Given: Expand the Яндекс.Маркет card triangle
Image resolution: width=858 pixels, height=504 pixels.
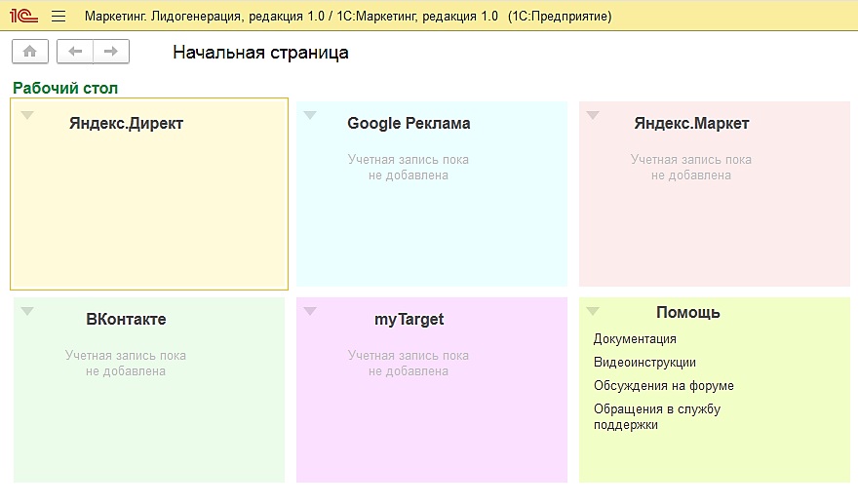Looking at the screenshot, I should (593, 115).
